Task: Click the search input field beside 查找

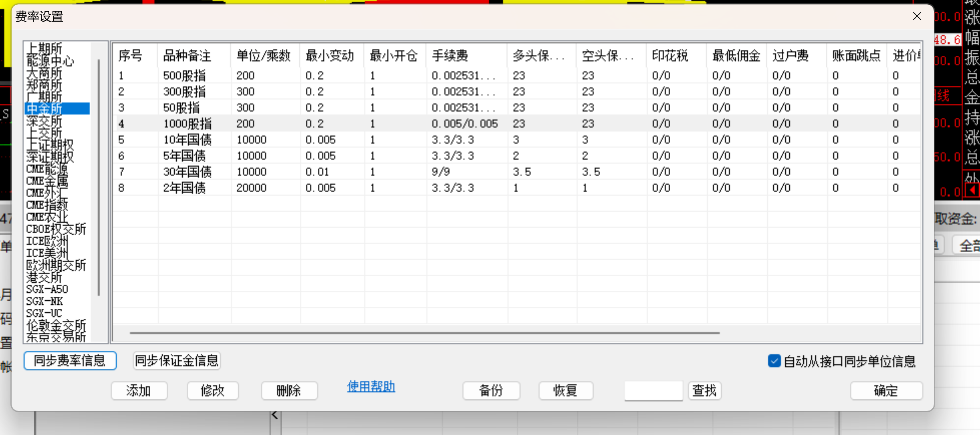Action: 653,390
